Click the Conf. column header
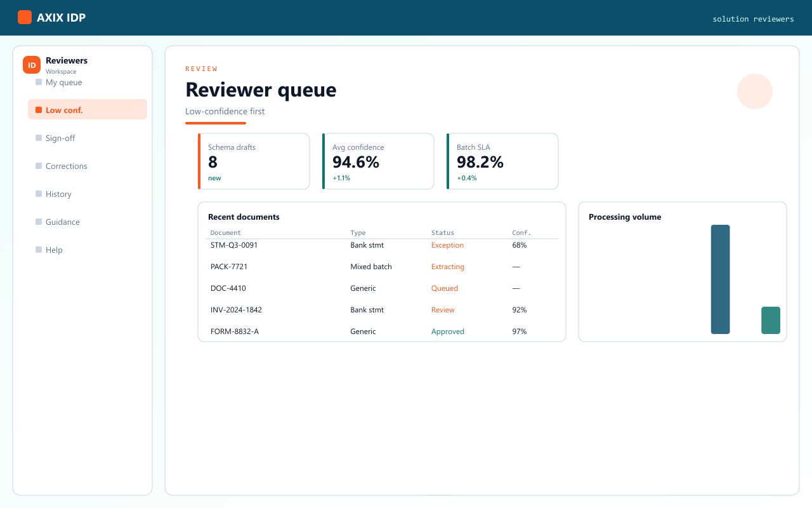The image size is (812, 508). pyautogui.click(x=521, y=233)
